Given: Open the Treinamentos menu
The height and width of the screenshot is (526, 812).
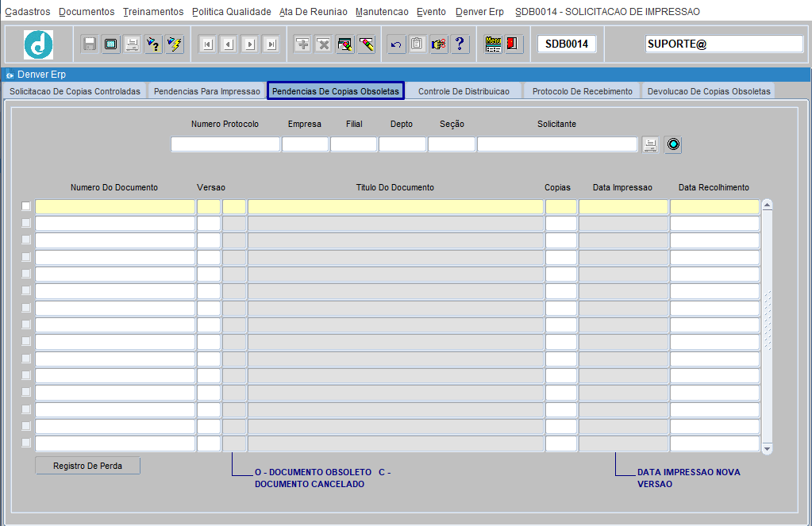Looking at the screenshot, I should click(x=153, y=11).
